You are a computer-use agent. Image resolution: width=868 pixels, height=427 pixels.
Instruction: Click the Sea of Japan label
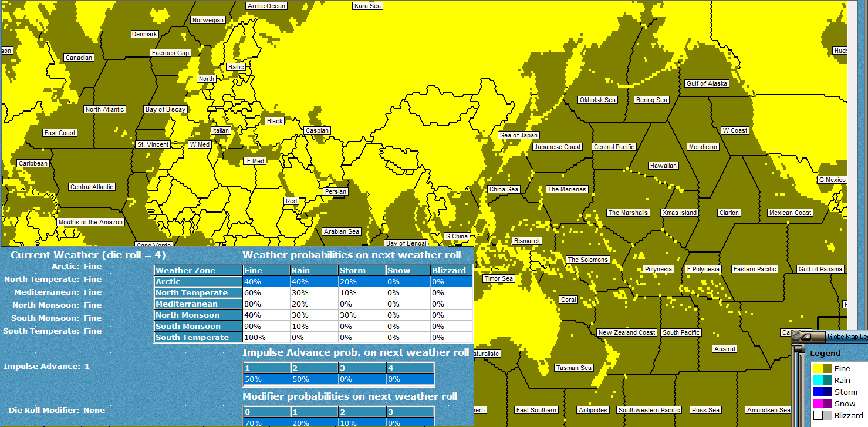(x=519, y=135)
